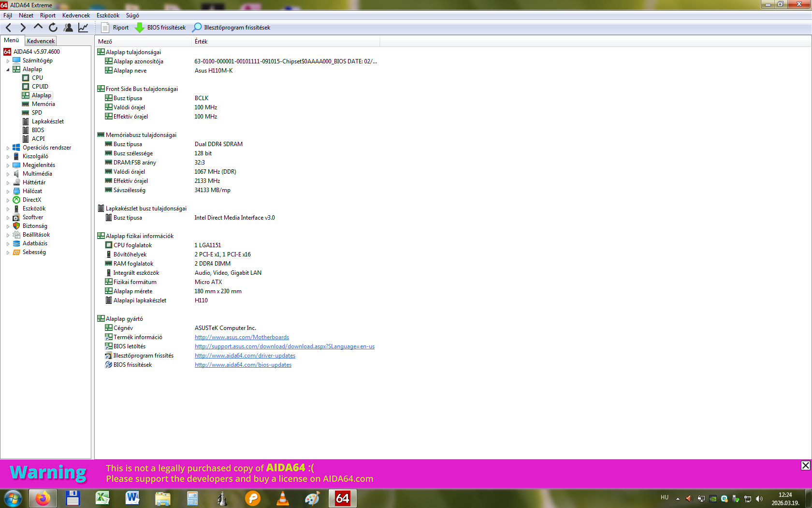Expand the Kiszolgáló tree node

pos(8,157)
